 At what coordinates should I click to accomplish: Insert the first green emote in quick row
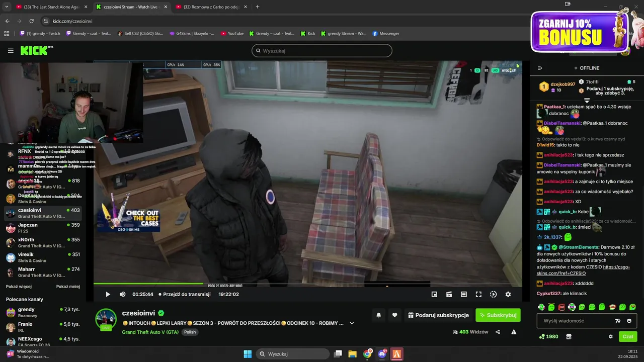pos(541,307)
